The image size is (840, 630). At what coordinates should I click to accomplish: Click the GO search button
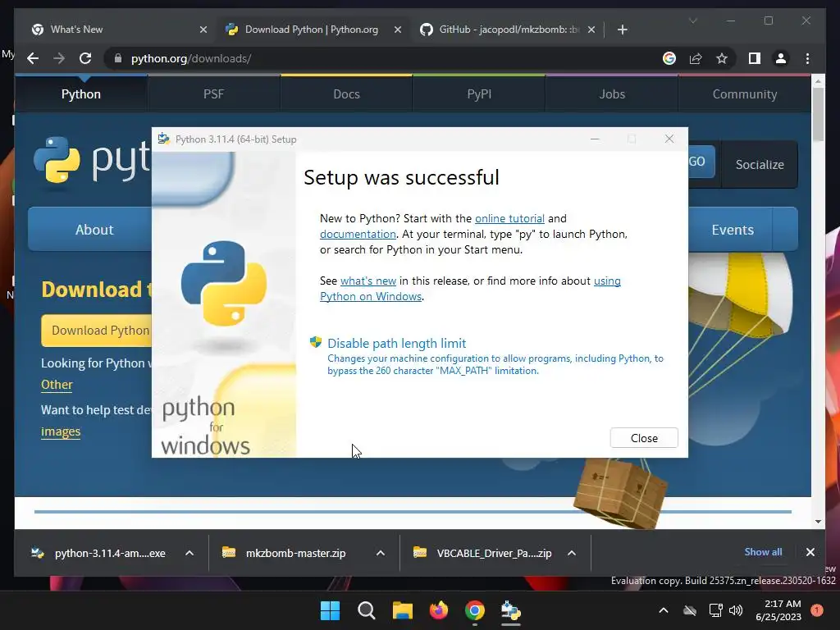[701, 162]
